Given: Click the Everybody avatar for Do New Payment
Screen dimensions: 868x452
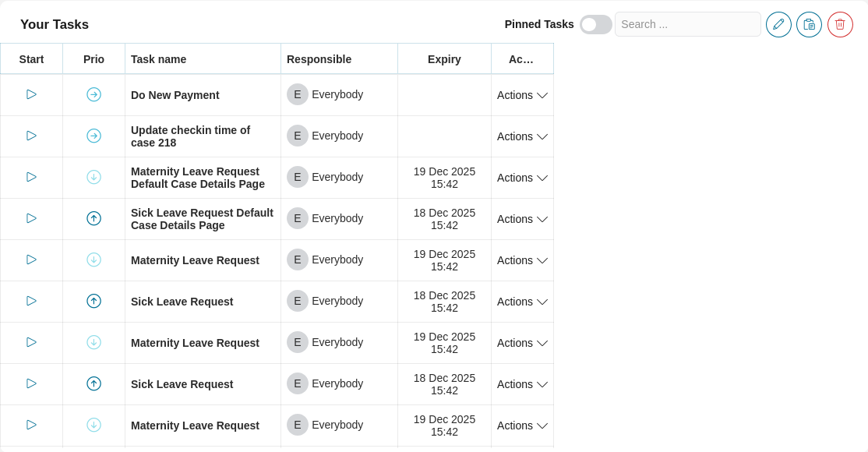Looking at the screenshot, I should [x=297, y=94].
